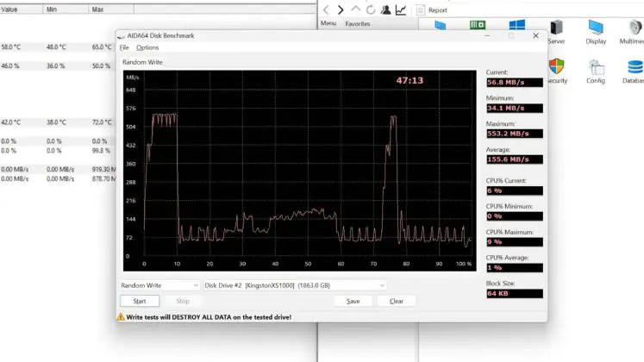
Task: Switch to the Favorites tab in AIDA64
Action: (x=358, y=24)
